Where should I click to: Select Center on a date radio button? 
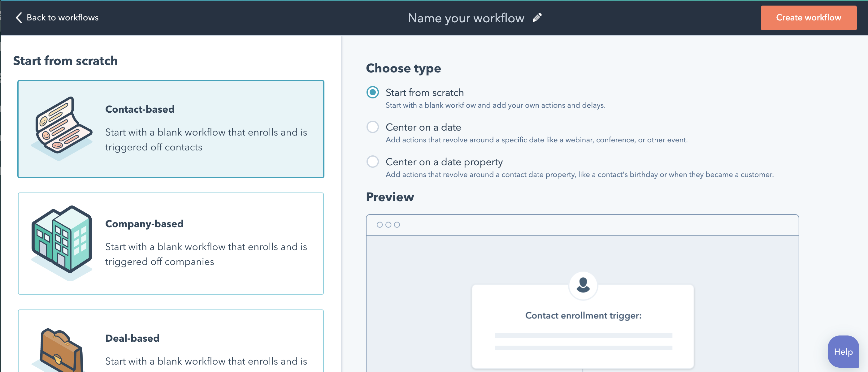[x=373, y=127]
